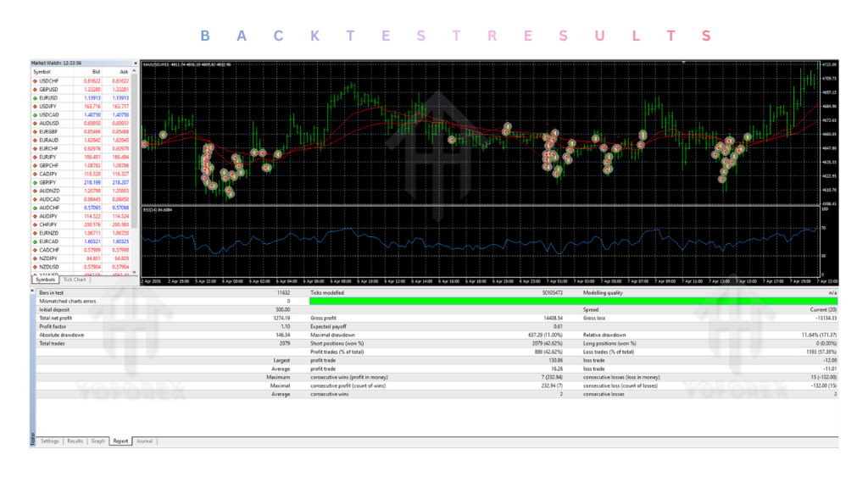
Task: Click the NZDUSD direction arrow icon
Action: click(x=36, y=267)
